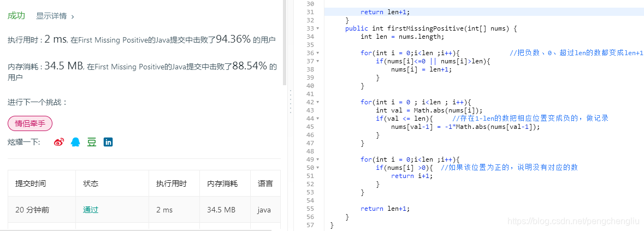This screenshot has height=231, width=644.
Task: Collapse code fold arrow at line 49
Action: (x=317, y=159)
